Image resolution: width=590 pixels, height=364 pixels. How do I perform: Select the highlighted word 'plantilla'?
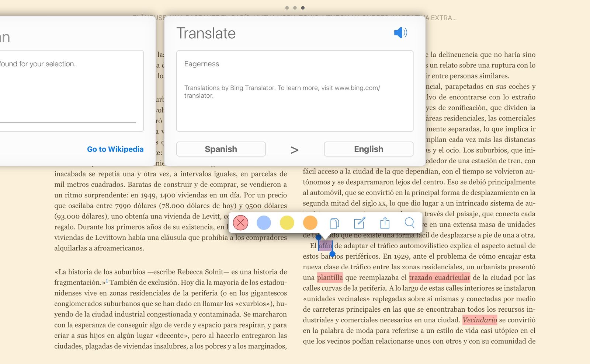click(x=330, y=277)
